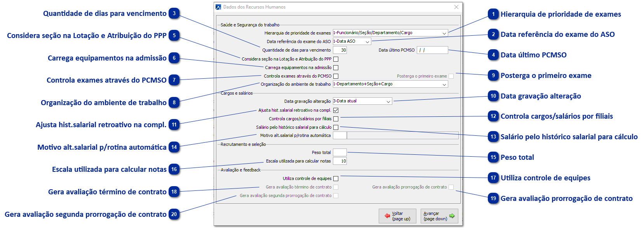The image size is (644, 230).
Task: Check Controla cargos/salários por filiais box
Action: click(x=336, y=119)
